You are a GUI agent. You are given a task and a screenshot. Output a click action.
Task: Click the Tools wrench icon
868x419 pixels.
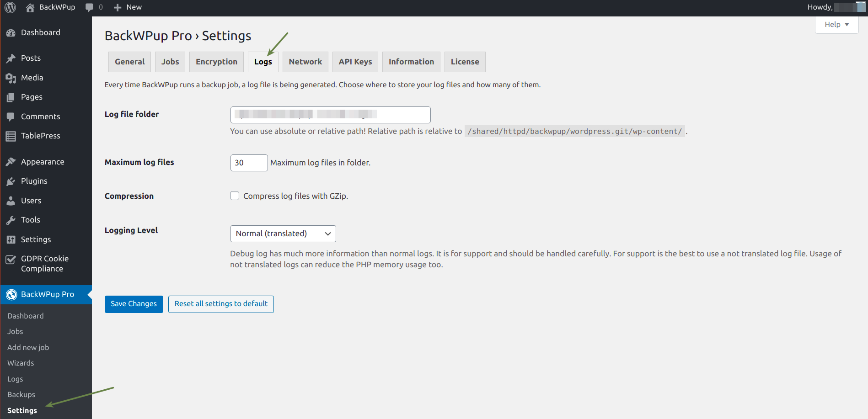11,220
